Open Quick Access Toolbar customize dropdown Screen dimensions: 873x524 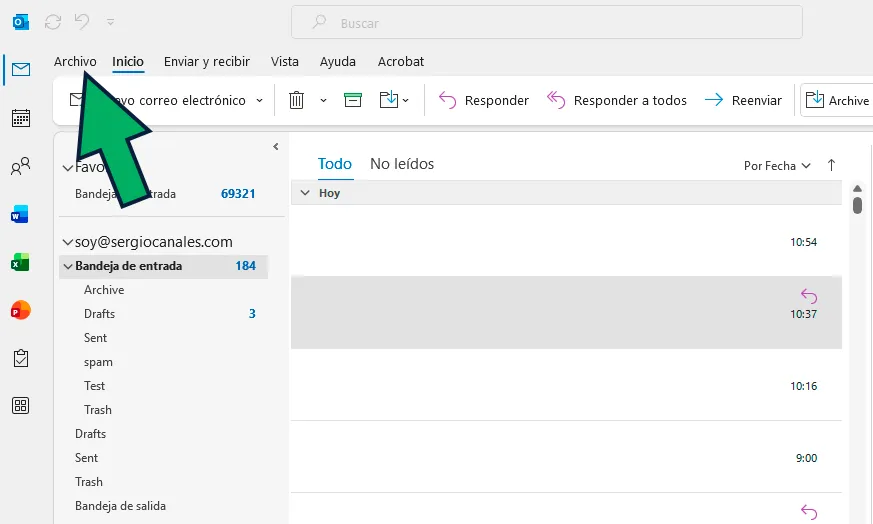(110, 22)
